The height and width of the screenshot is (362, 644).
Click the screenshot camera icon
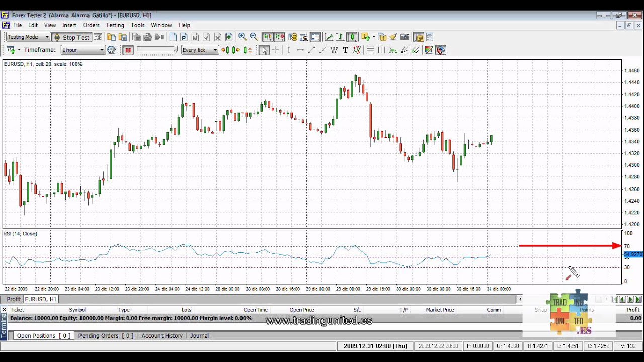click(405, 37)
